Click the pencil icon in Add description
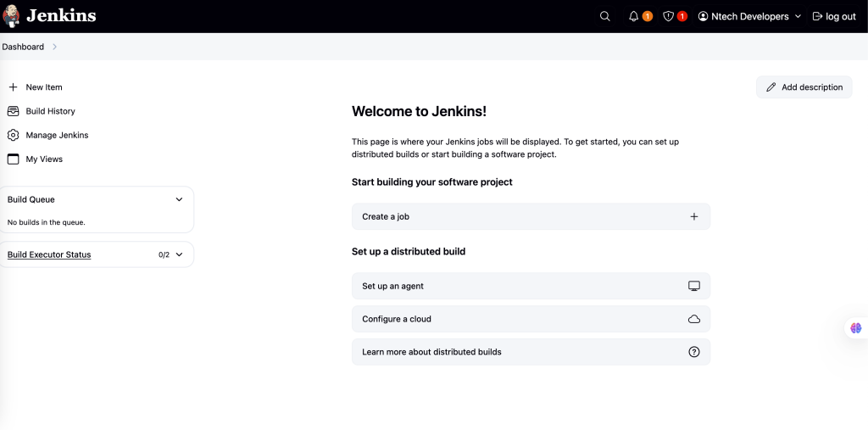 point(771,87)
